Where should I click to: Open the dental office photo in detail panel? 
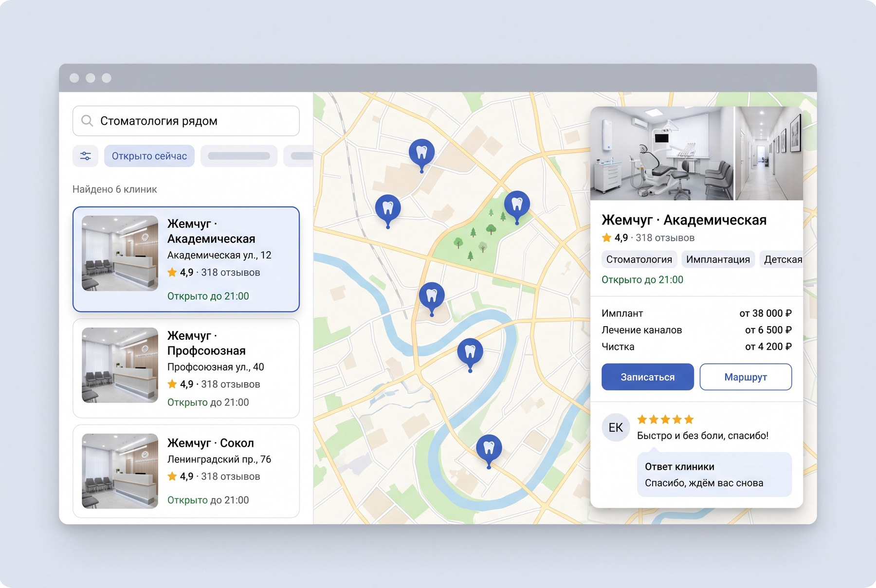(662, 153)
